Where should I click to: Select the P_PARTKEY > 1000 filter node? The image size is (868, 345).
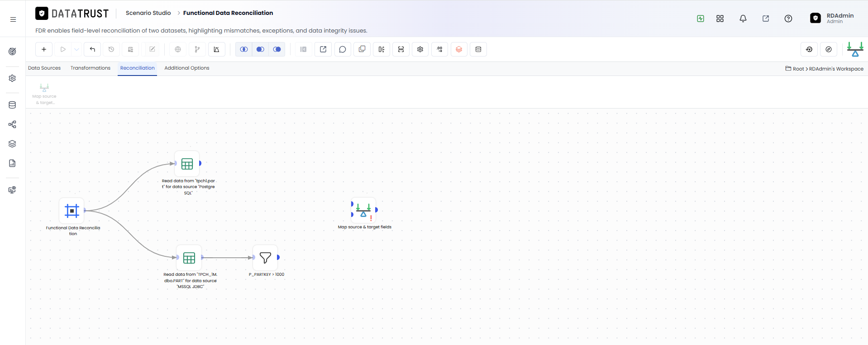265,258
